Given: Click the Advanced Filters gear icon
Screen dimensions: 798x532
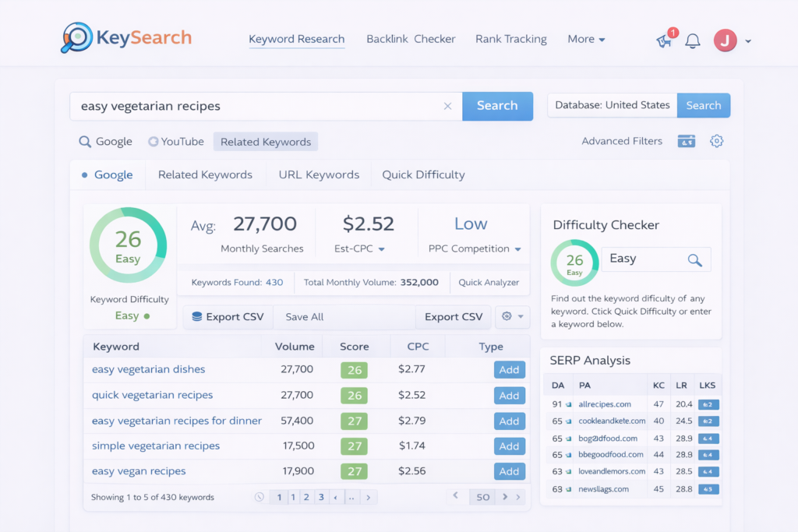Looking at the screenshot, I should click(717, 141).
